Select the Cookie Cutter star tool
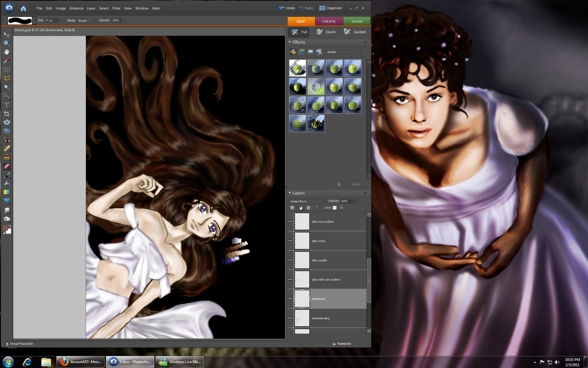Image resolution: width=588 pixels, height=368 pixels. pos(7,122)
